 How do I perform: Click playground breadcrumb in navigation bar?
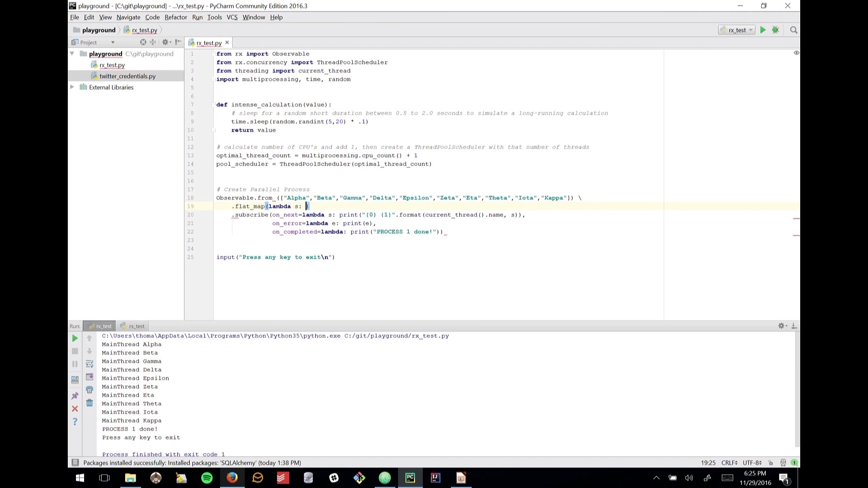click(95, 30)
